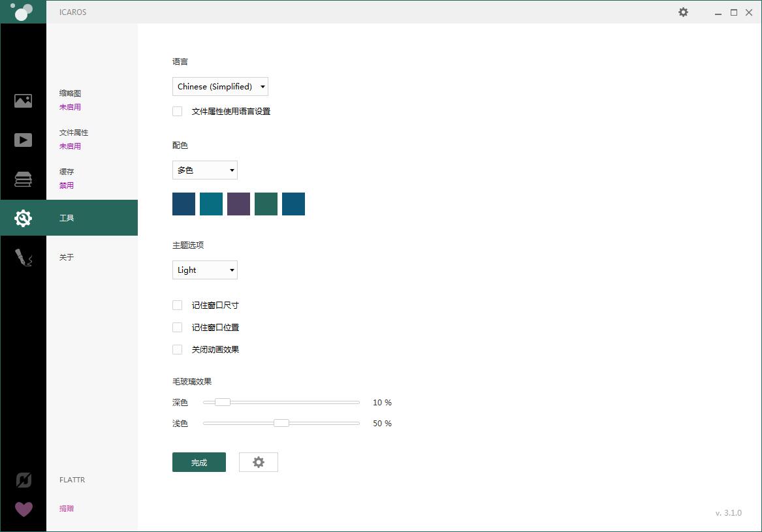Screen dimensions: 762x532
Task: Open the 缩略图 section
Action: coord(70,93)
